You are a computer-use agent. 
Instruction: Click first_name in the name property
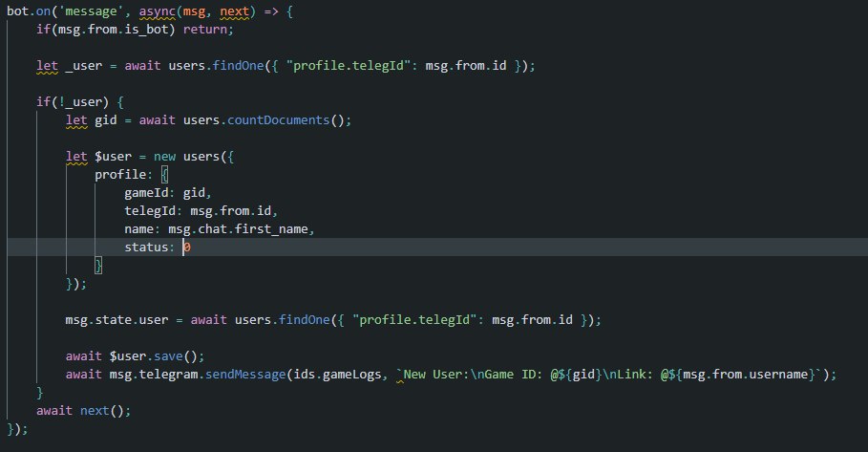pos(271,229)
